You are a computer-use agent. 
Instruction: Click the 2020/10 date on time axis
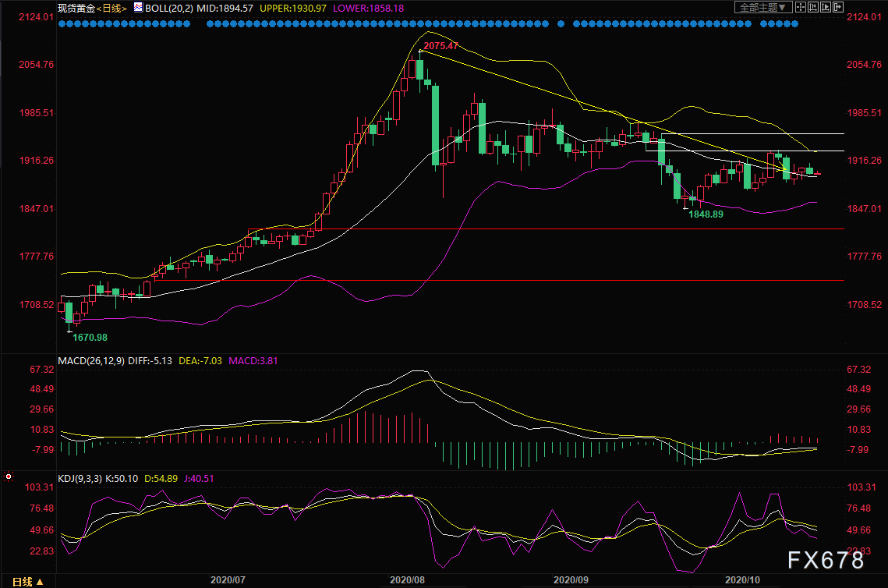743,580
